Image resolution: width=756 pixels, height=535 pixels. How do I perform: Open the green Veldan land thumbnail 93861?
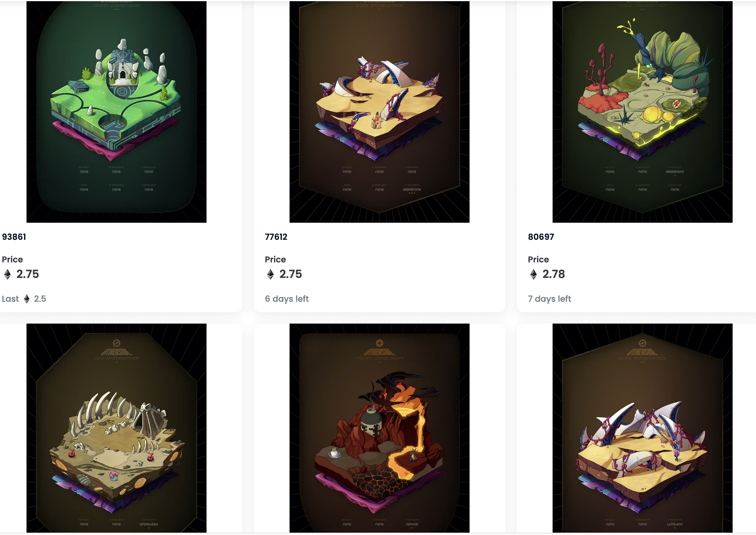[117, 112]
